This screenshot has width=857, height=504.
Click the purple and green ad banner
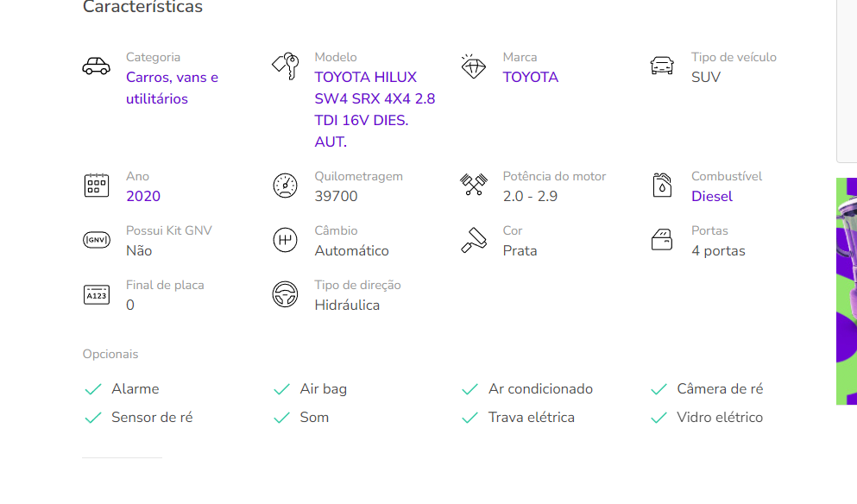[x=846, y=291]
